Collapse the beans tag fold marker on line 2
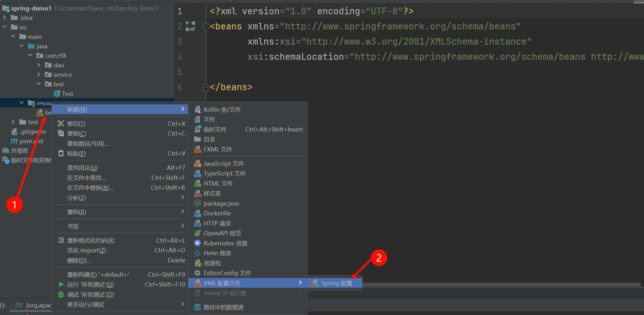This screenshot has height=315, width=644. tap(206, 27)
